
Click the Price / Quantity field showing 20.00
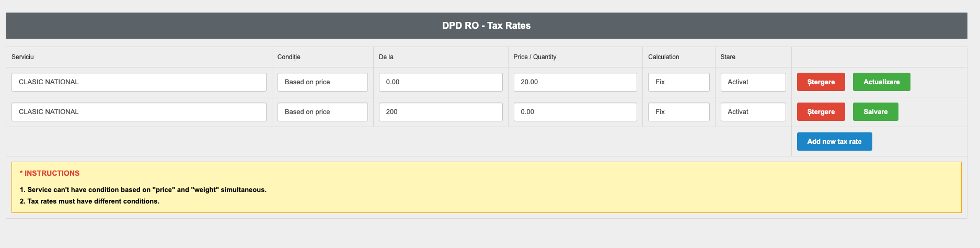pos(575,82)
